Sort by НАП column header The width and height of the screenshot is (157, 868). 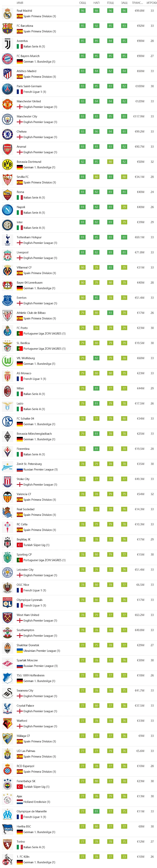97,3
